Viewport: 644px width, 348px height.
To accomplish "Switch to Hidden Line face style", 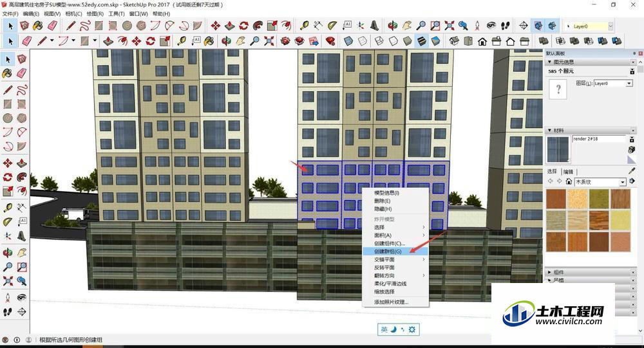I will [393, 41].
